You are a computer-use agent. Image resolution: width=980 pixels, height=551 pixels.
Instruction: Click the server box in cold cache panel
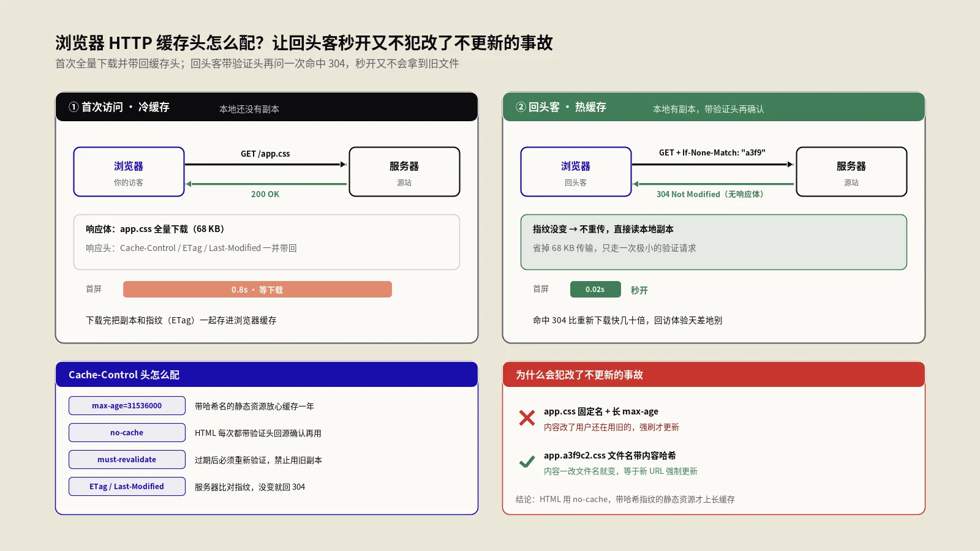point(404,171)
